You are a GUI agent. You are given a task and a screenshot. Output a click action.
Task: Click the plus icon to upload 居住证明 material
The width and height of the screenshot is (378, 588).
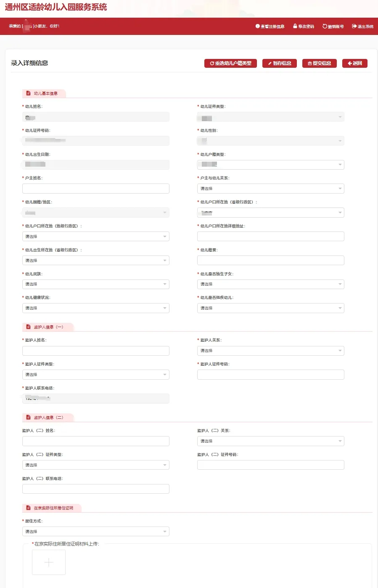[49, 562]
